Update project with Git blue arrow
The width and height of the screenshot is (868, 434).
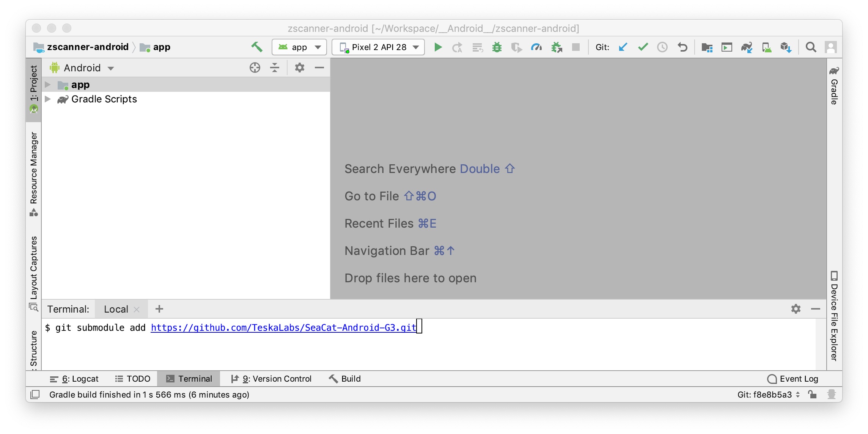click(623, 47)
